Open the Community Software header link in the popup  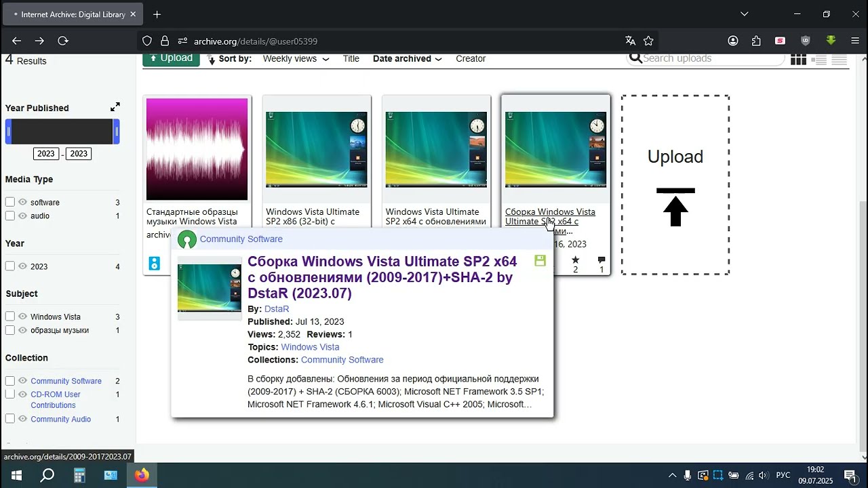[x=241, y=239]
